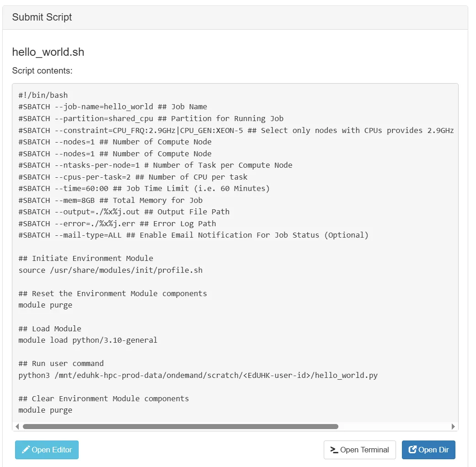Launch a terminal with Open Terminal
The height and width of the screenshot is (467, 476).
[x=360, y=450]
